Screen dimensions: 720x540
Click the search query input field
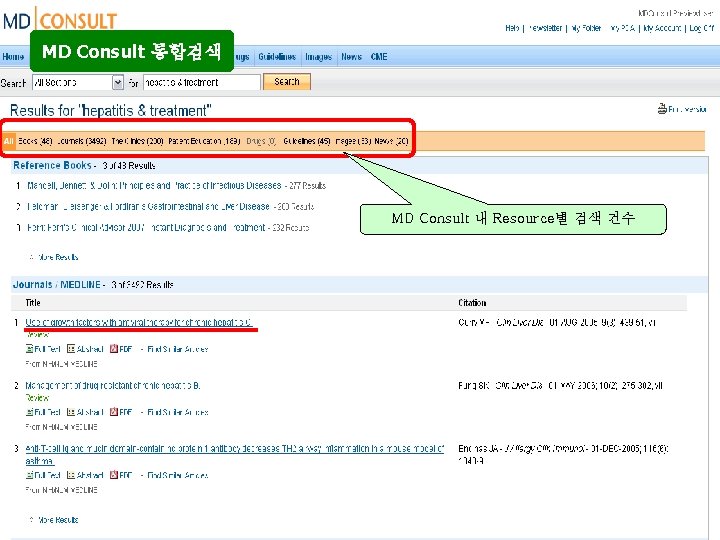click(x=202, y=83)
